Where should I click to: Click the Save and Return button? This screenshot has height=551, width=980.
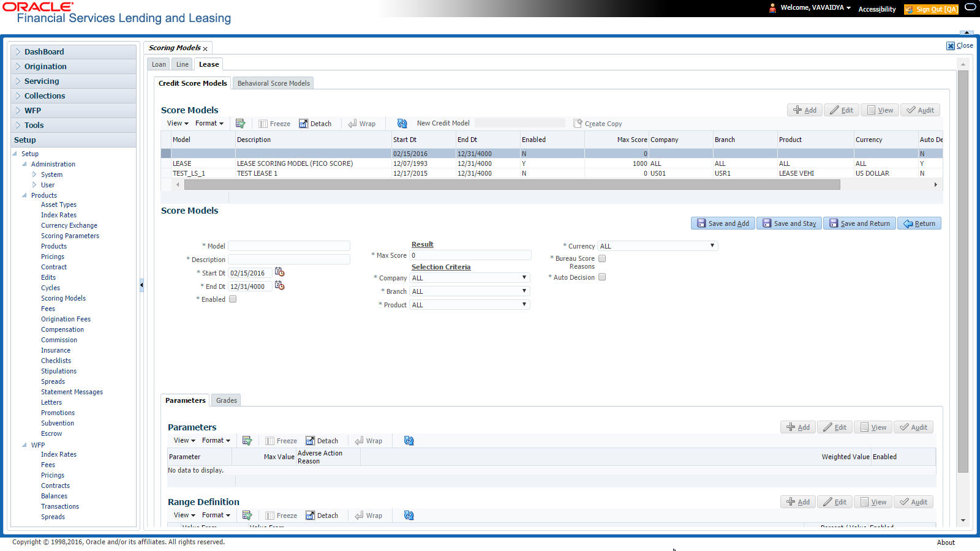pos(859,223)
